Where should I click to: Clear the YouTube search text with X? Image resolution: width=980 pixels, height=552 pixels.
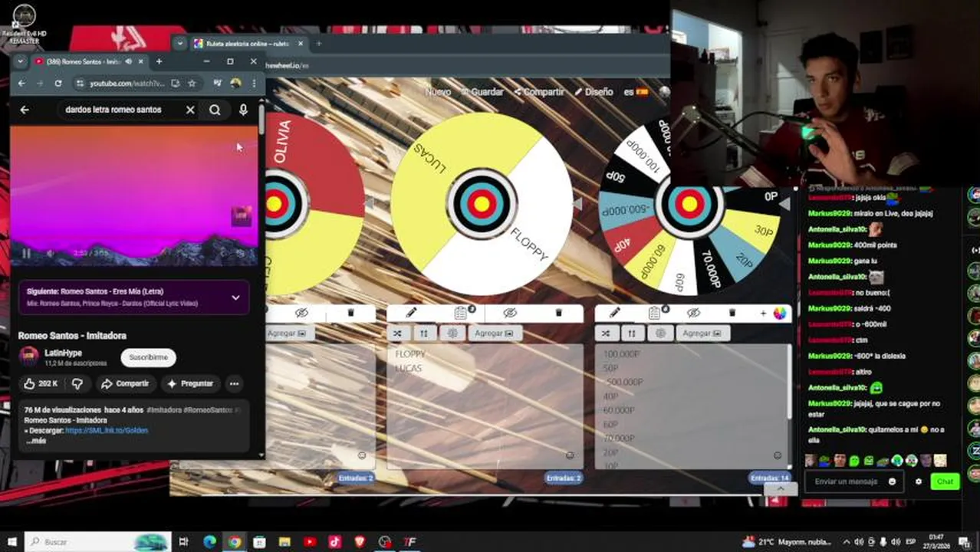(x=190, y=110)
